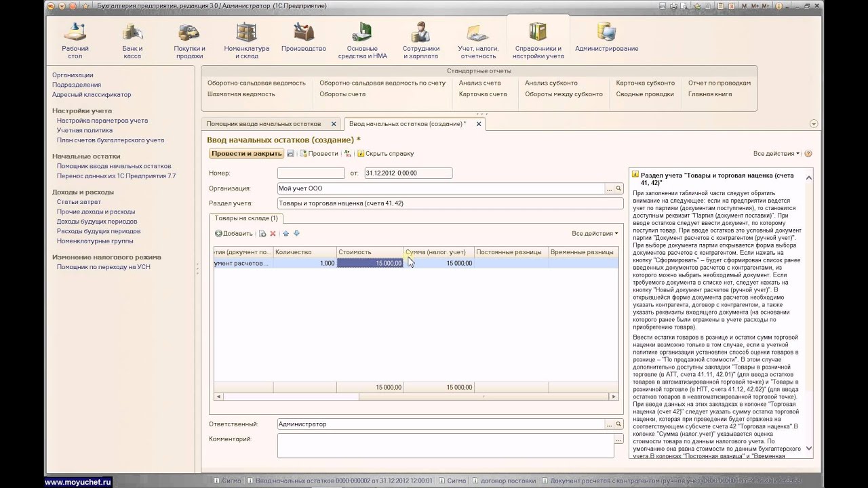This screenshot has height=488, width=868.
Task: Click magnifier button of Ответственный field
Action: [x=618, y=424]
